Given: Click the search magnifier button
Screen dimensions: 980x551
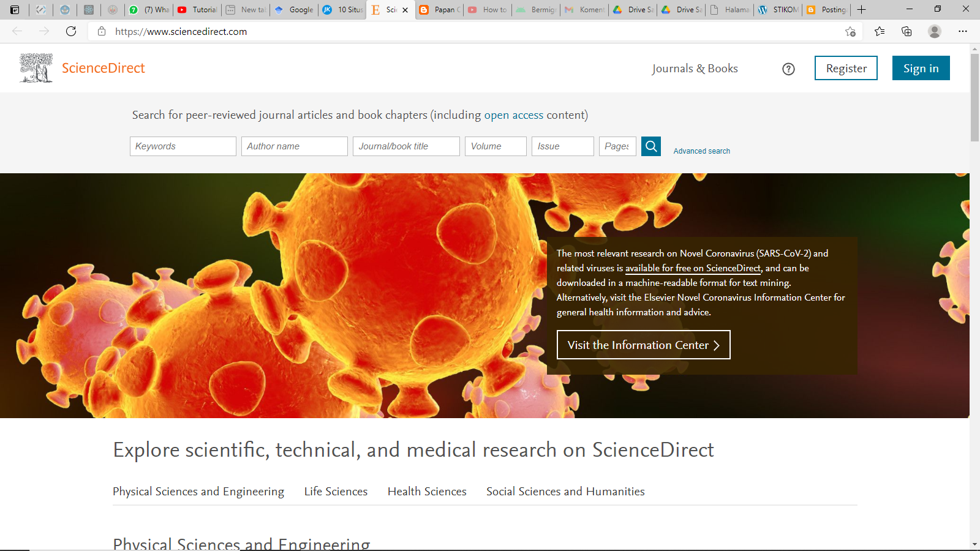Looking at the screenshot, I should tap(651, 146).
